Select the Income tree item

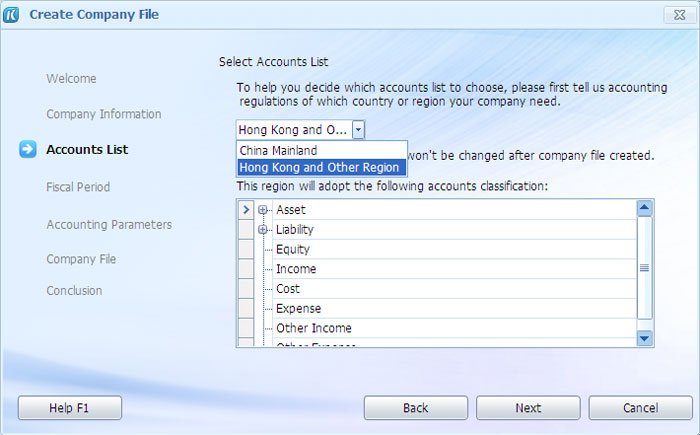tap(296, 269)
